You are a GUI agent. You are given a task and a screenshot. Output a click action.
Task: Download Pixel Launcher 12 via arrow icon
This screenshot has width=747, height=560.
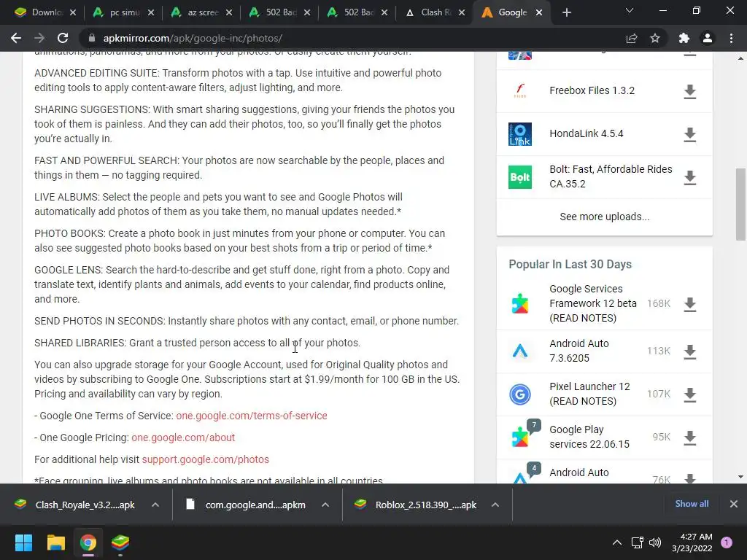pos(690,394)
